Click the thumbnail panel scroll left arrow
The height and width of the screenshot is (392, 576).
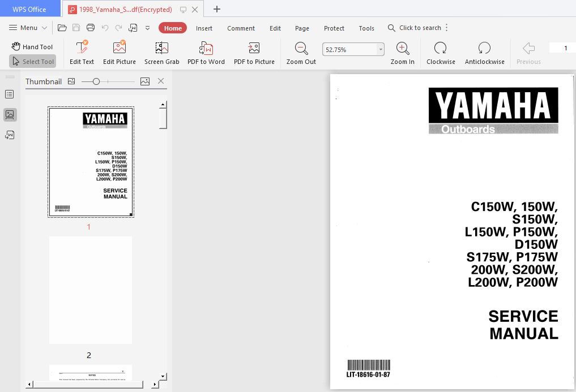tap(29, 384)
